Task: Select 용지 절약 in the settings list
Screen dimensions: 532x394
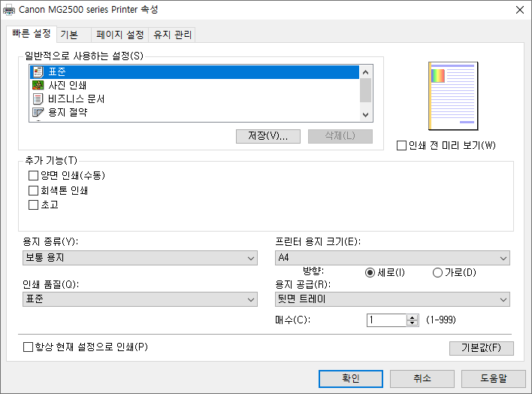Action: pos(195,113)
